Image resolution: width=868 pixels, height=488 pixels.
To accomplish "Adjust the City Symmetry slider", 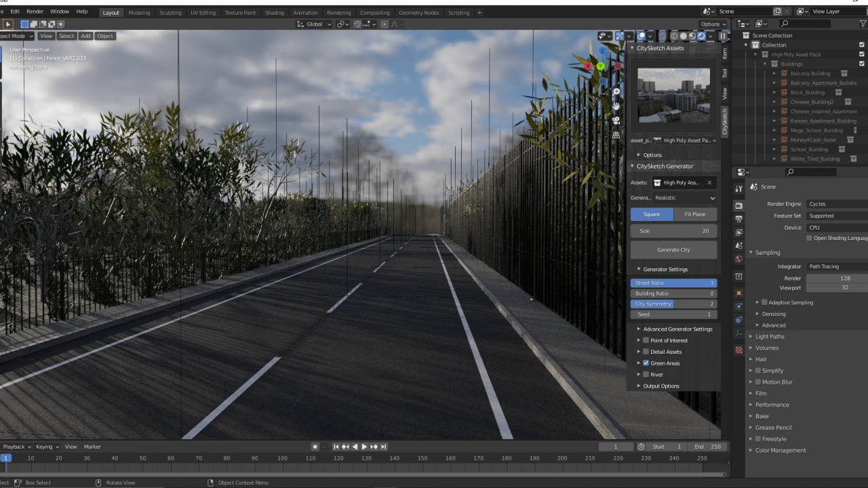I will [x=673, y=304].
